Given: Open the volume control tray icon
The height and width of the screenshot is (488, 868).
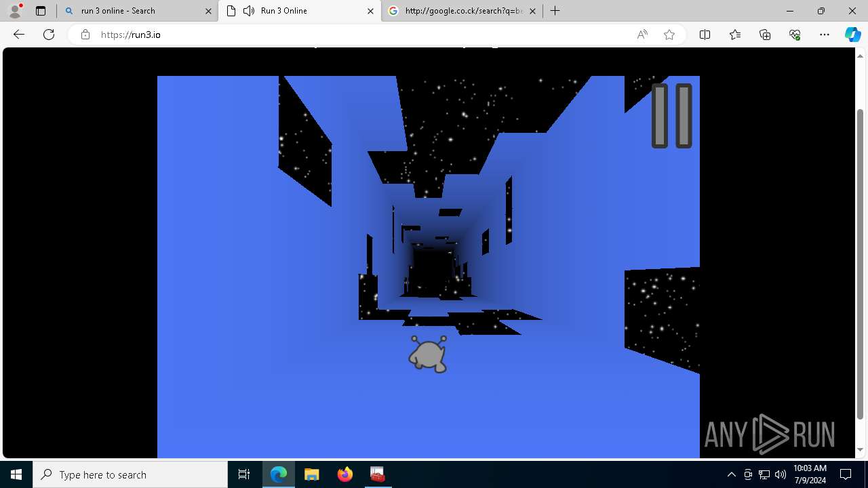Looking at the screenshot, I should point(781,474).
